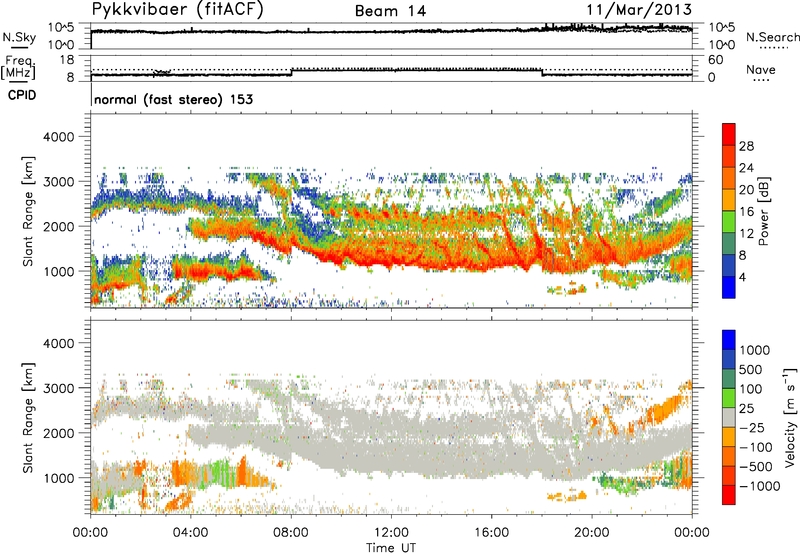Click the blue top of velocity colorbar
The image size is (800, 554).
click(x=729, y=340)
